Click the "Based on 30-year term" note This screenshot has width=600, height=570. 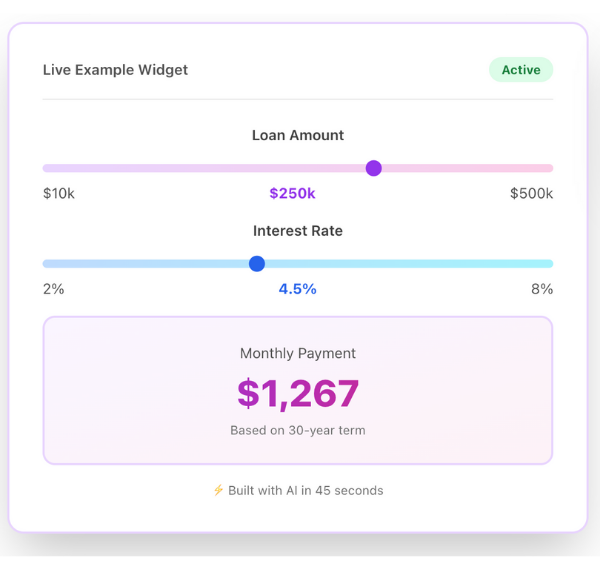(298, 430)
